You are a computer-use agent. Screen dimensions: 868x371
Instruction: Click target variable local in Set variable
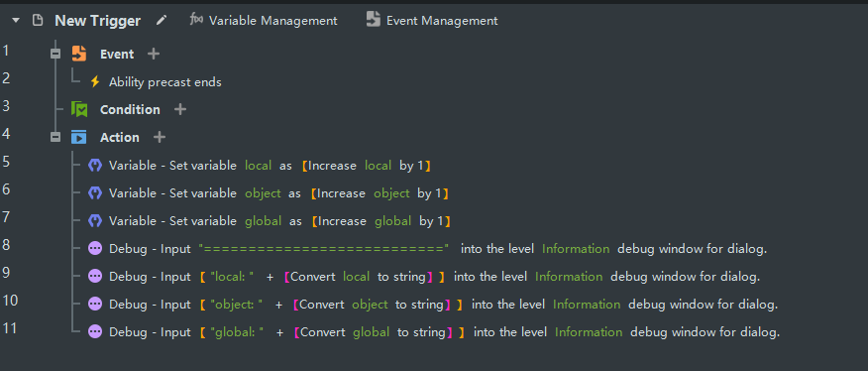coord(259,166)
